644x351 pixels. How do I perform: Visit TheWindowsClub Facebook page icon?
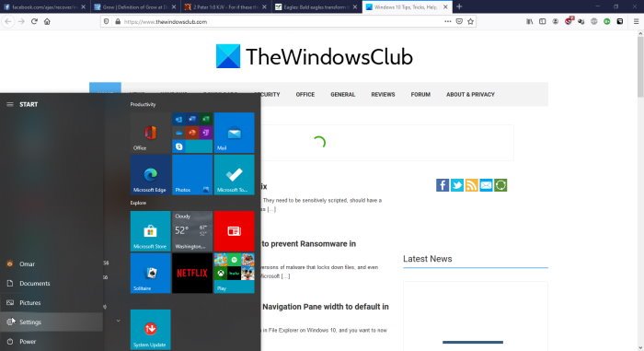(x=443, y=185)
